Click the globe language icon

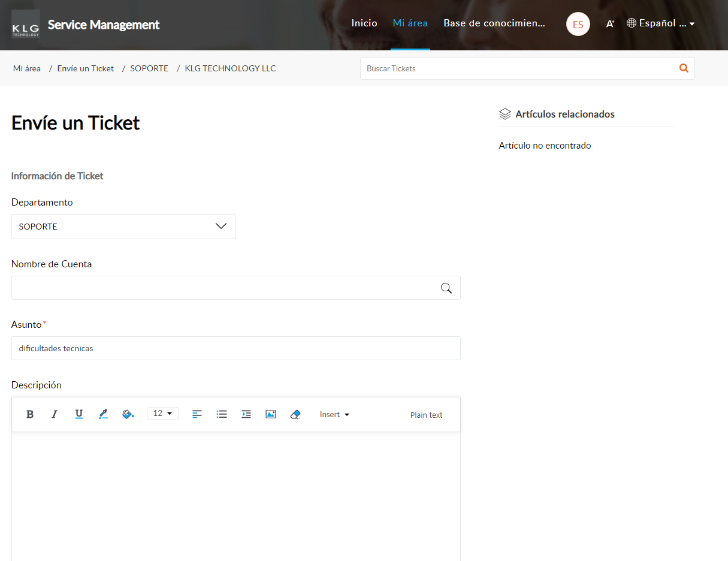(x=632, y=23)
